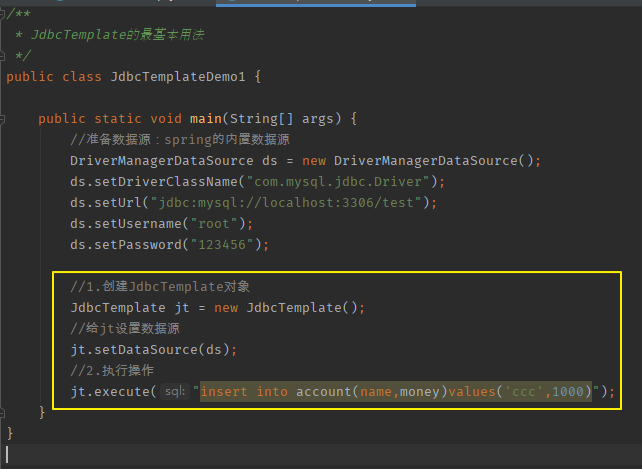Click the String[] parameter type
Screen dimensions: 642x469
click(x=261, y=119)
